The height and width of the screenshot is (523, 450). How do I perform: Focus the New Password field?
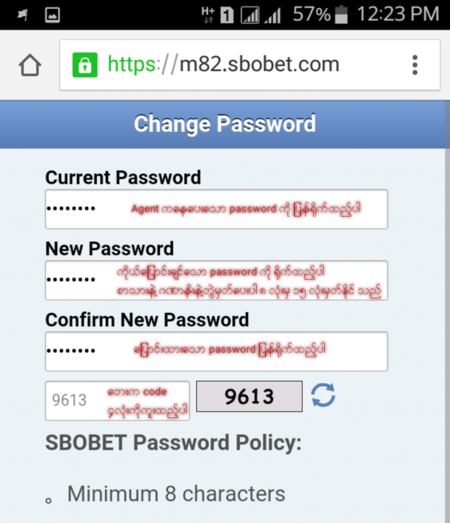(x=216, y=281)
